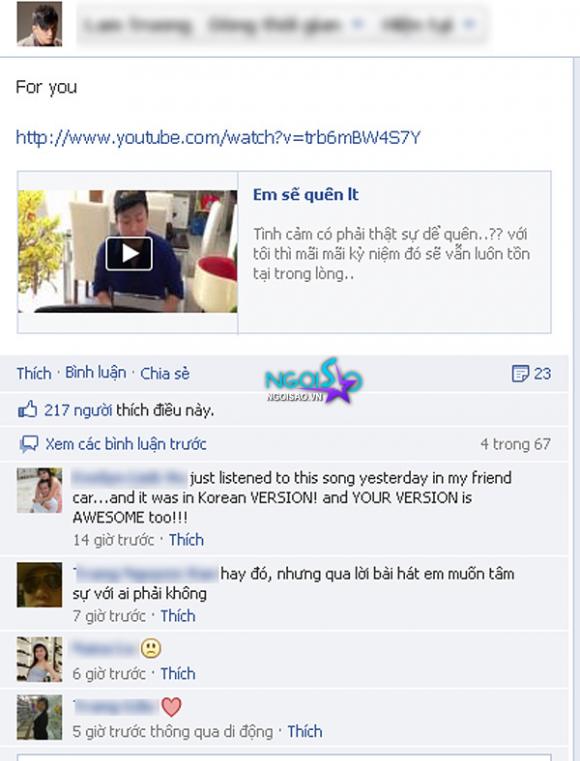580x761 pixels.
Task: Open avatar of the sad face commenter
Action: tap(39, 660)
